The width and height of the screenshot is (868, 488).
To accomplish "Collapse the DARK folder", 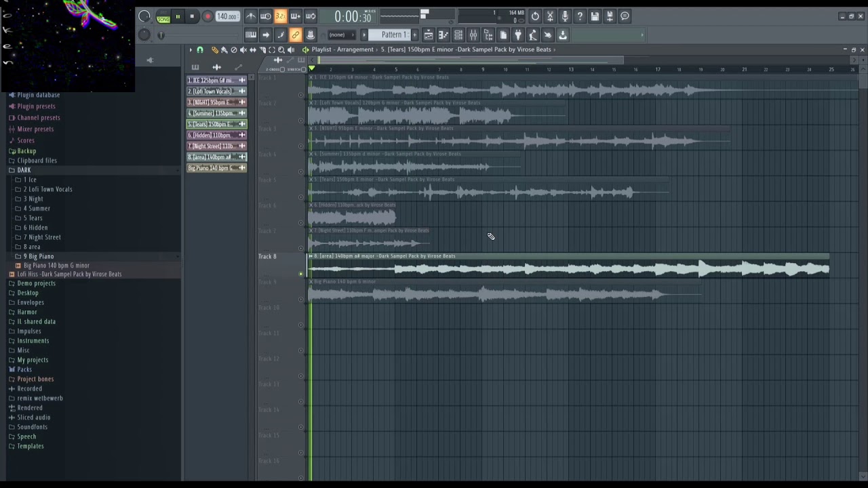I will [x=24, y=170].
